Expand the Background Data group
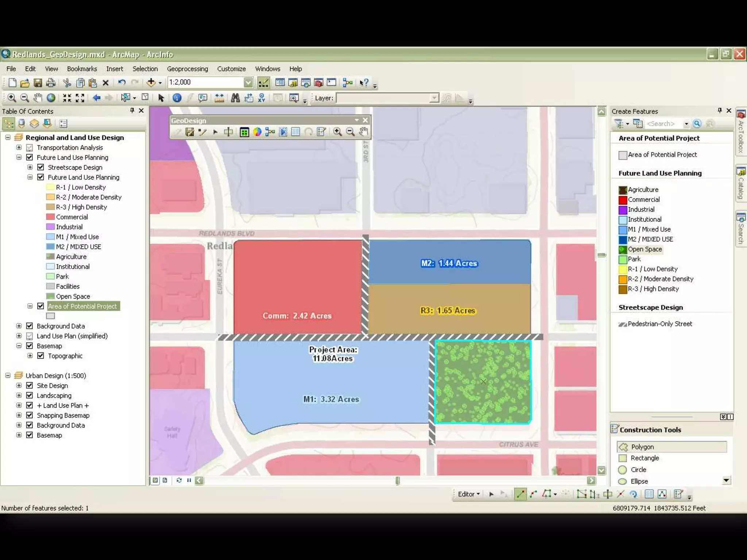 pyautogui.click(x=19, y=326)
